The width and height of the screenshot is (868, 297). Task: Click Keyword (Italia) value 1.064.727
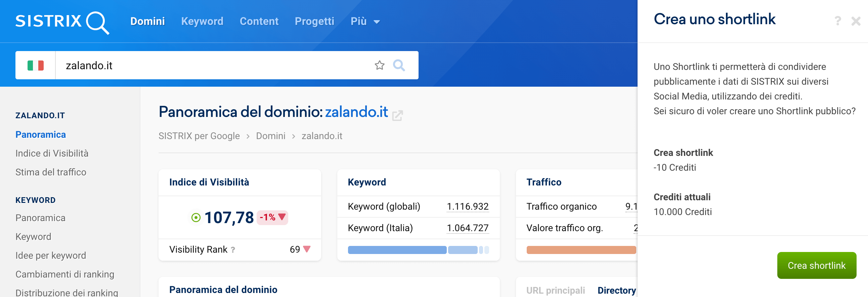[x=468, y=228]
